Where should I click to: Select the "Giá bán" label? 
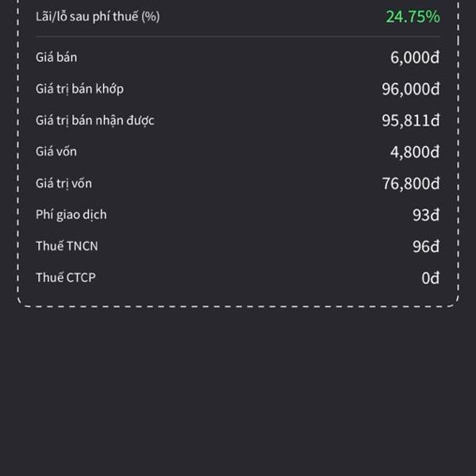click(x=56, y=57)
